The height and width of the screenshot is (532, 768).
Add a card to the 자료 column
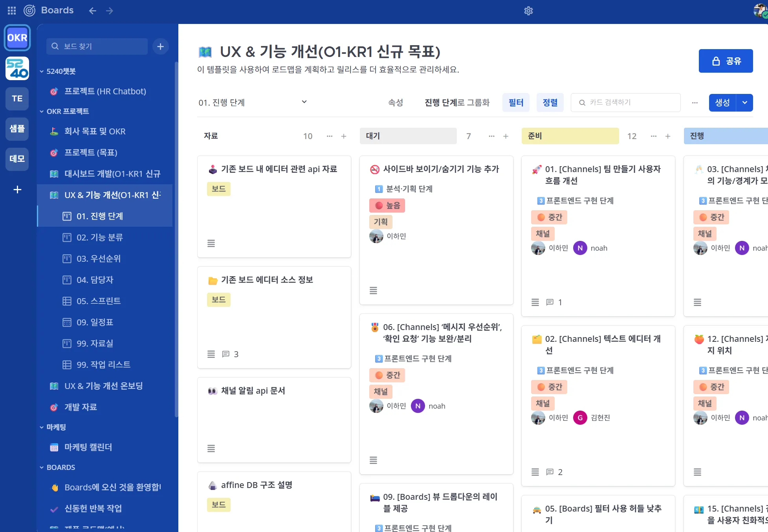click(x=344, y=136)
